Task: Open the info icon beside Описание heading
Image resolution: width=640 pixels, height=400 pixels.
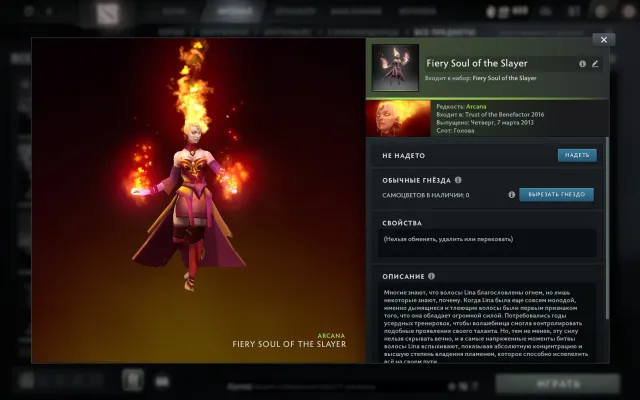Action: tap(431, 276)
